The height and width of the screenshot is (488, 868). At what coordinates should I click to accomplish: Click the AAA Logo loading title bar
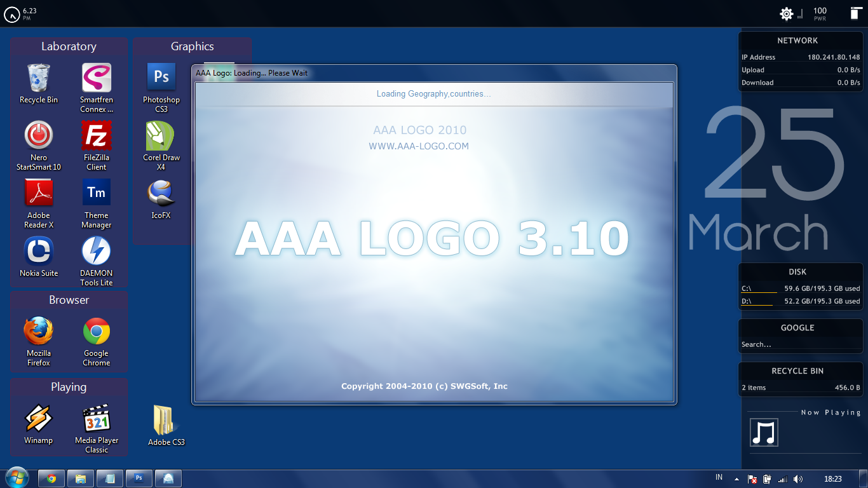[434, 73]
